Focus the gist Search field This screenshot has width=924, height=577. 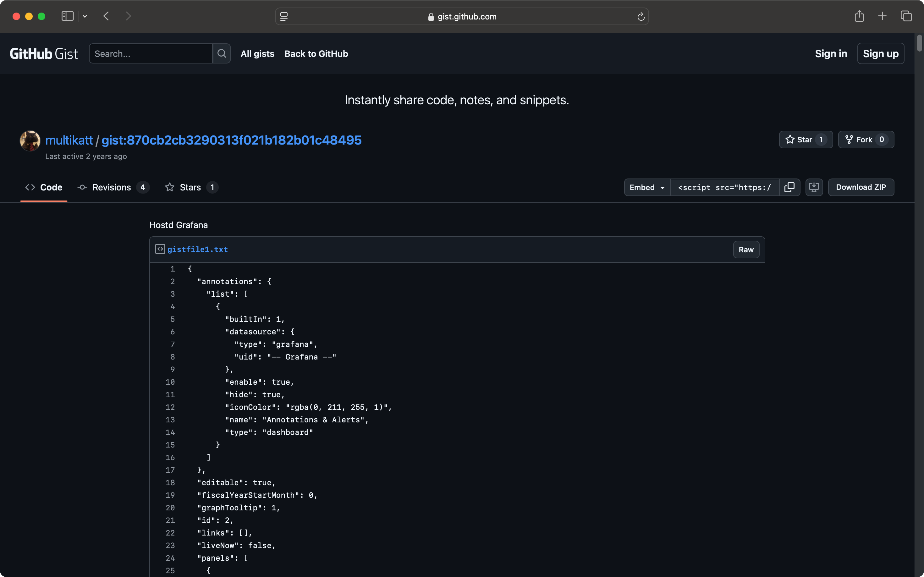pyautogui.click(x=151, y=53)
